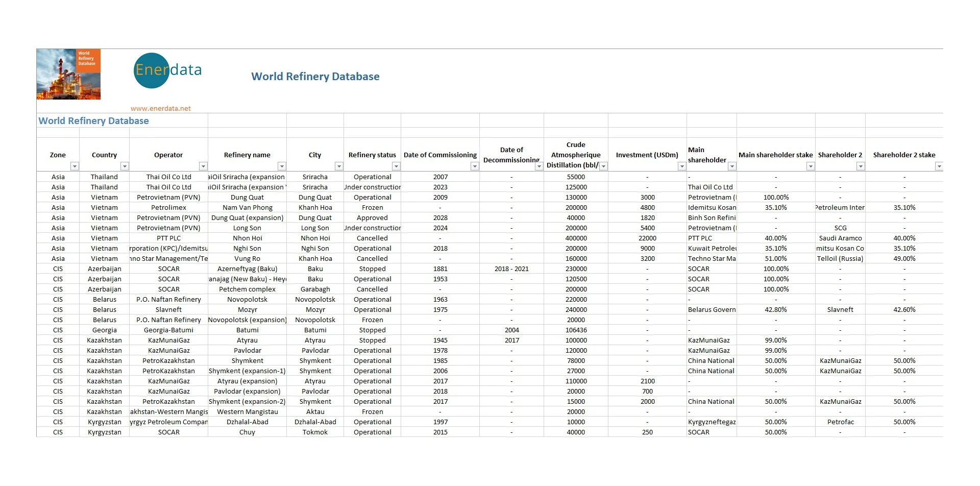
Task: Select the 22000 investment cell
Action: tap(647, 238)
